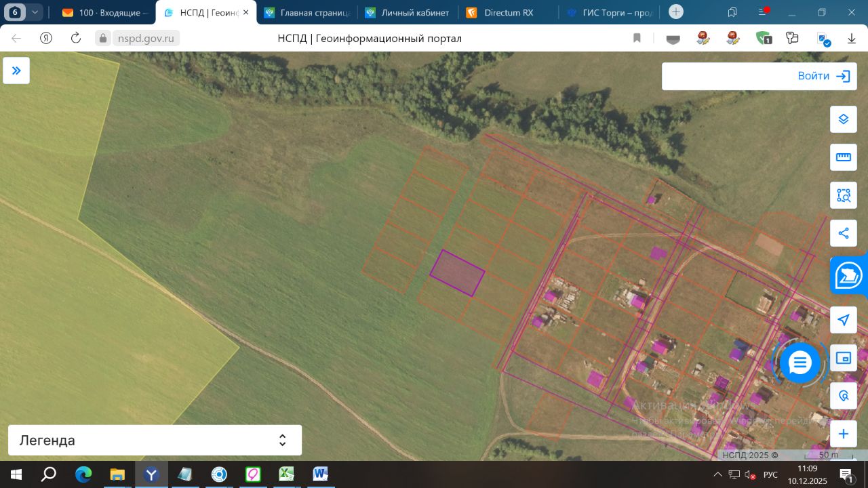Screen dimensions: 868x488
Task: Close the НСПД Геоинформационный портал tab
Action: [245, 13]
